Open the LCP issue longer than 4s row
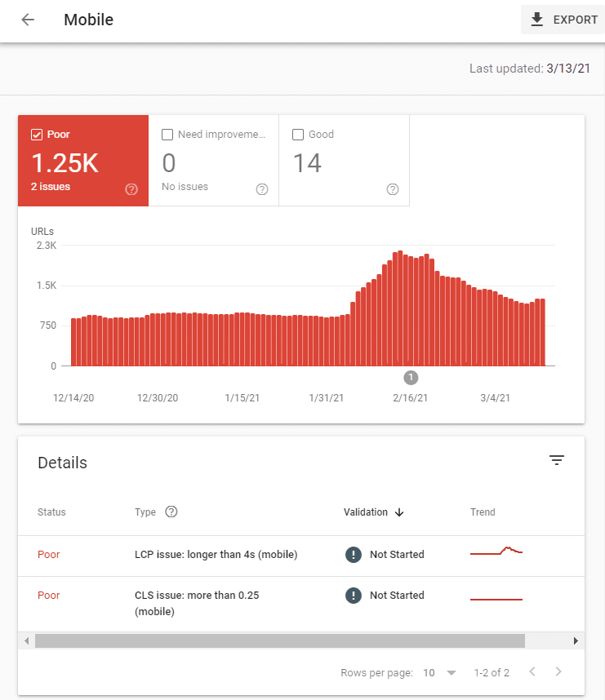The width and height of the screenshot is (605, 700). point(216,555)
